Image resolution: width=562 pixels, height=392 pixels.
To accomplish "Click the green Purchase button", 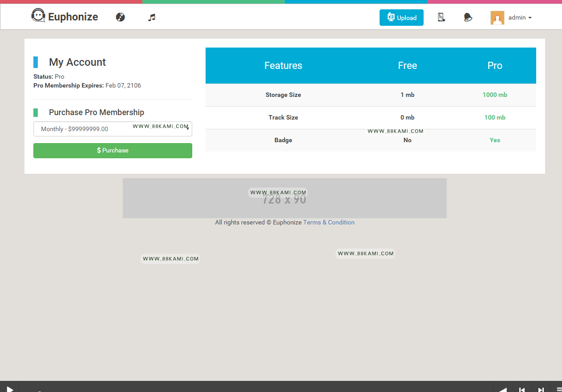I will tap(113, 151).
